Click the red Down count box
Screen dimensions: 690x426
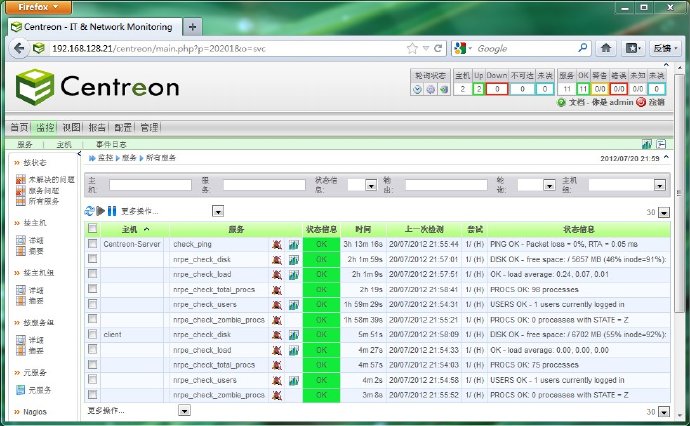(x=497, y=89)
